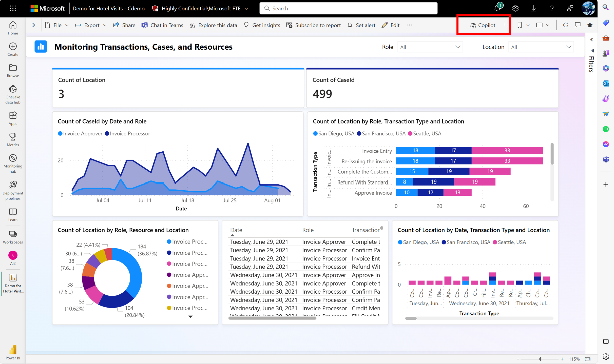Open the more options ellipsis menu

[409, 25]
